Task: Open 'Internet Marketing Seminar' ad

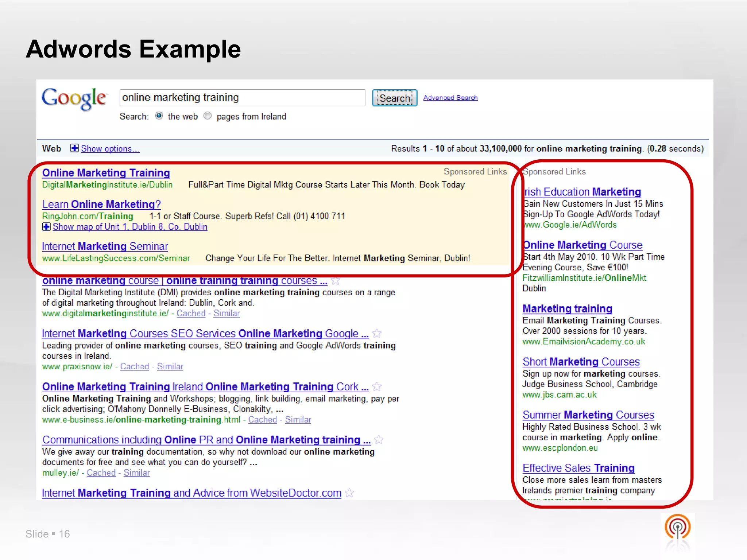Action: pyautogui.click(x=105, y=246)
